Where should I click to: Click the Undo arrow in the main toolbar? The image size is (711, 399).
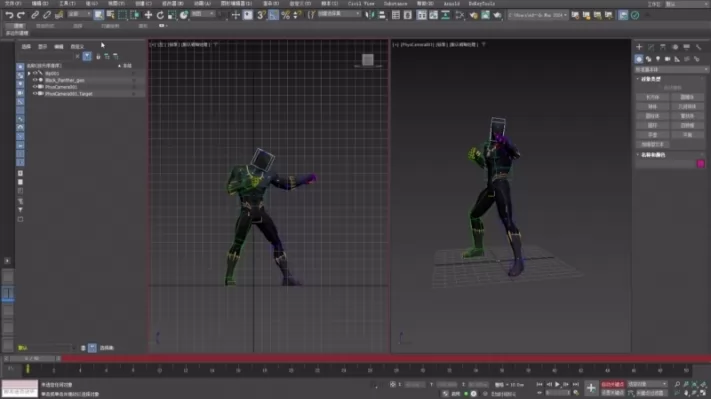(9, 15)
